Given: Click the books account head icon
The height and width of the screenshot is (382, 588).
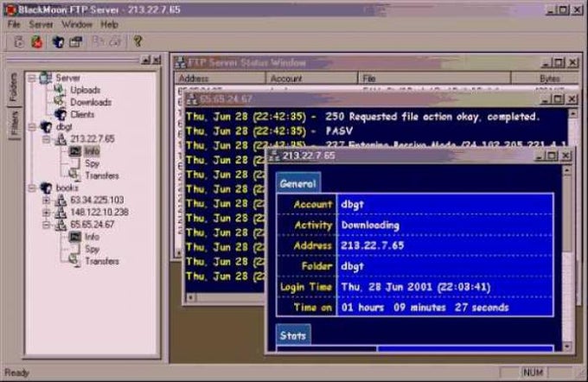Looking at the screenshot, I should point(46,188).
